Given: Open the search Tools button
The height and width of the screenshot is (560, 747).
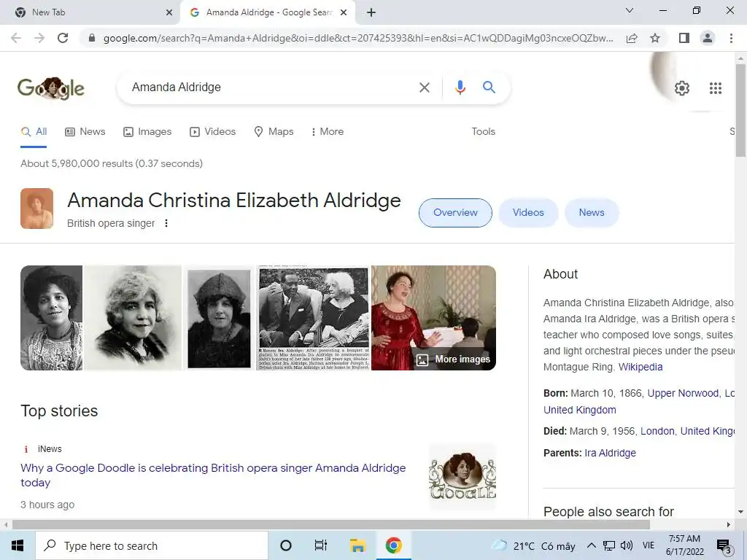Looking at the screenshot, I should coord(483,132).
